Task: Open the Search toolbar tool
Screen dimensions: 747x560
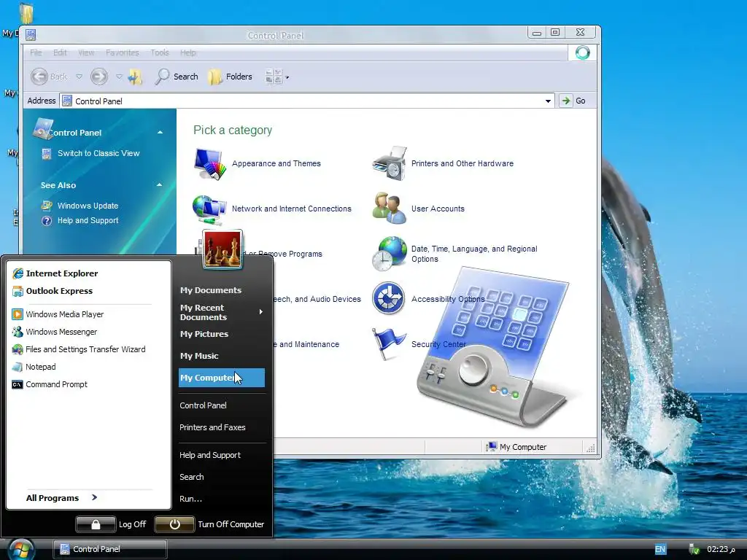Action: point(177,77)
